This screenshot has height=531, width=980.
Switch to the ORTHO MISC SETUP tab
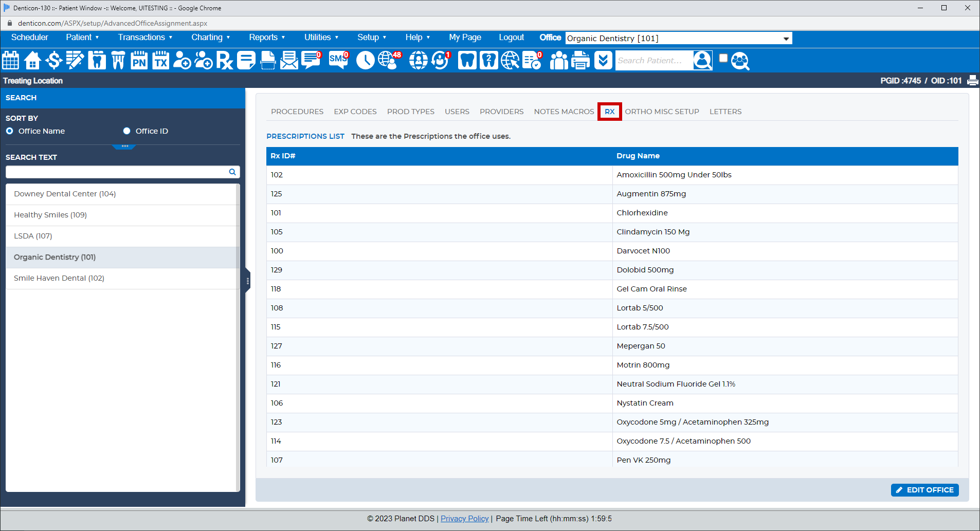662,112
